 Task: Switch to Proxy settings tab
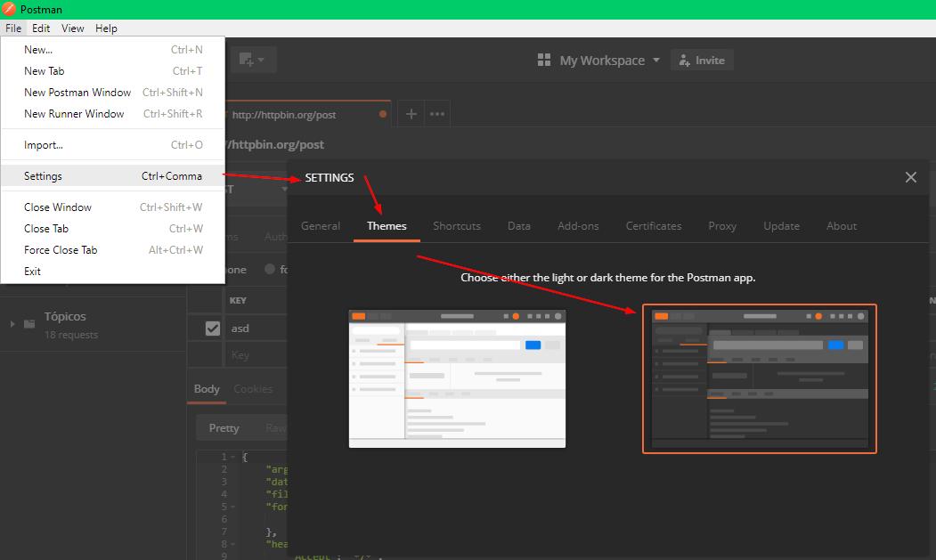[722, 226]
